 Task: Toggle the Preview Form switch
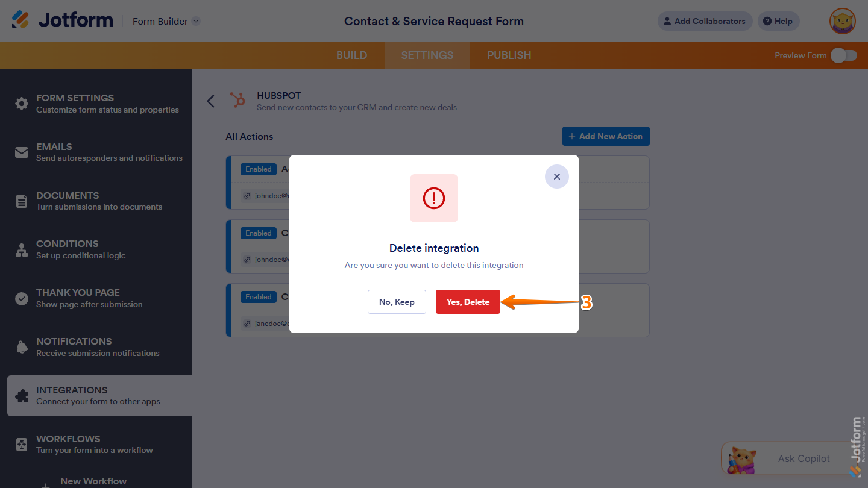[843, 55]
